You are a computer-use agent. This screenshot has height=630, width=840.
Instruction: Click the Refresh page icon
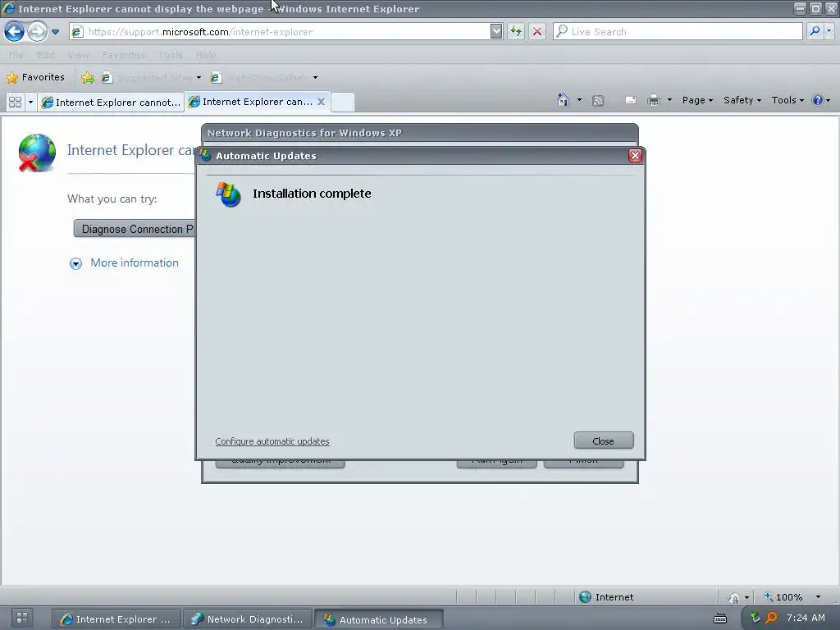(516, 32)
